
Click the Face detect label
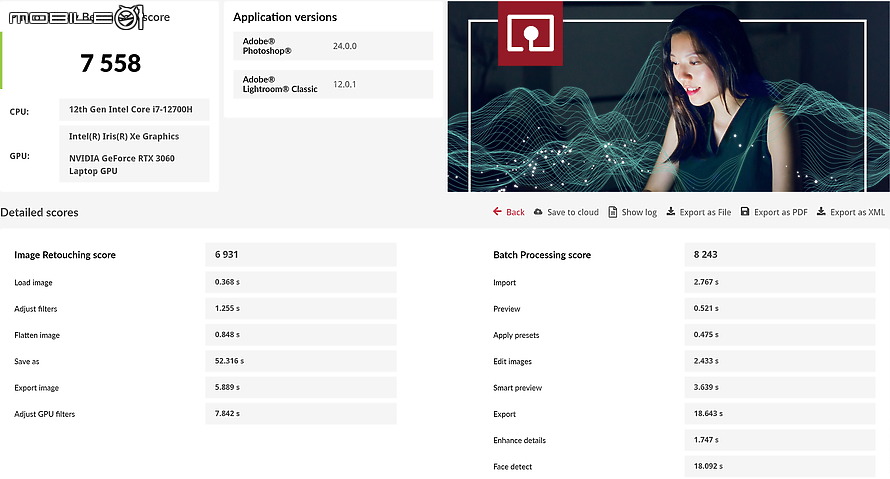point(513,467)
